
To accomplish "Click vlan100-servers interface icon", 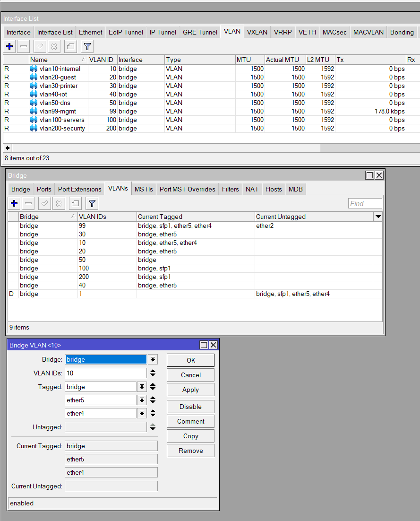I will coord(34,120).
